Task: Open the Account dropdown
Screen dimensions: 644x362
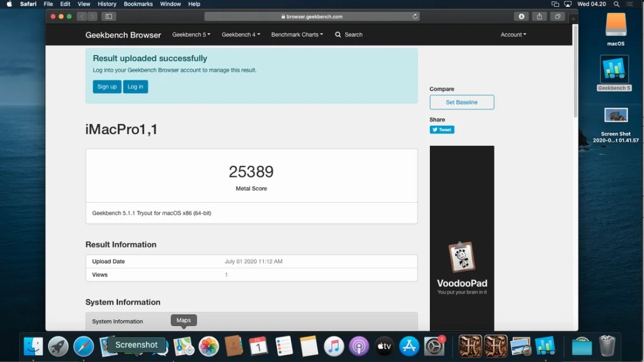Action: pos(513,35)
